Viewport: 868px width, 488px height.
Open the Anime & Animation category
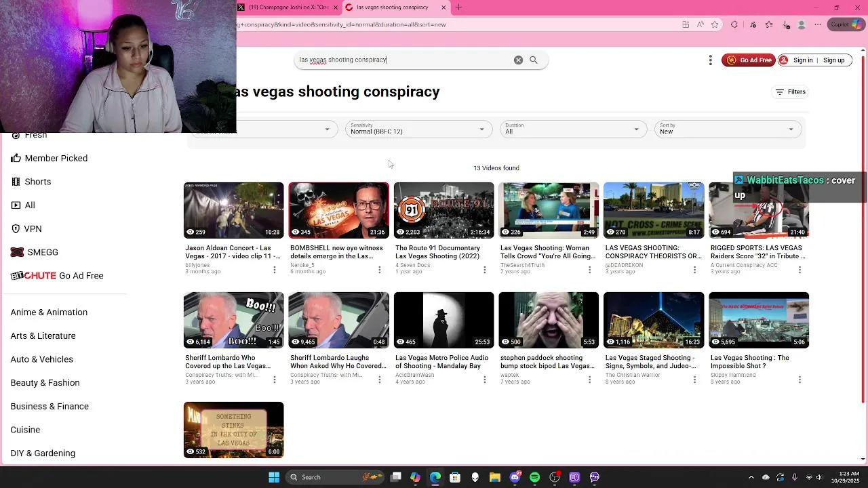49,312
